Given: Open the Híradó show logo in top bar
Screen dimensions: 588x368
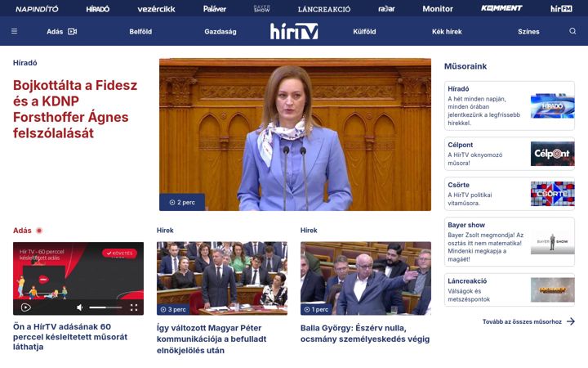Looking at the screenshot, I should (97, 9).
